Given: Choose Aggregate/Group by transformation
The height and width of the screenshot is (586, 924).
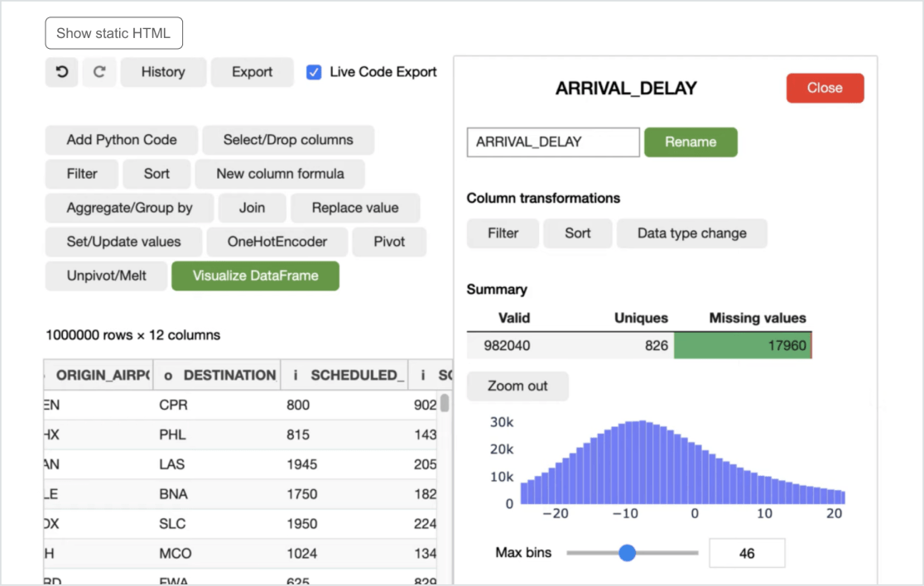Looking at the screenshot, I should coord(129,208).
